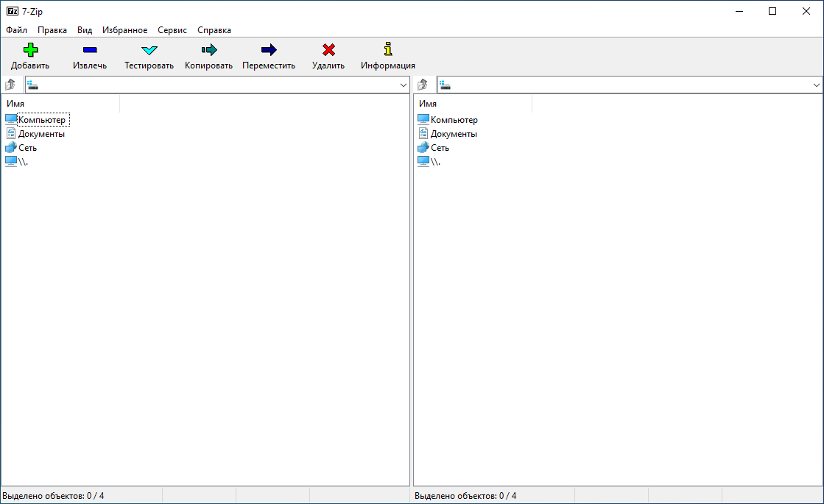Open the right panel address dropdown
The width and height of the screenshot is (824, 504).
click(817, 84)
